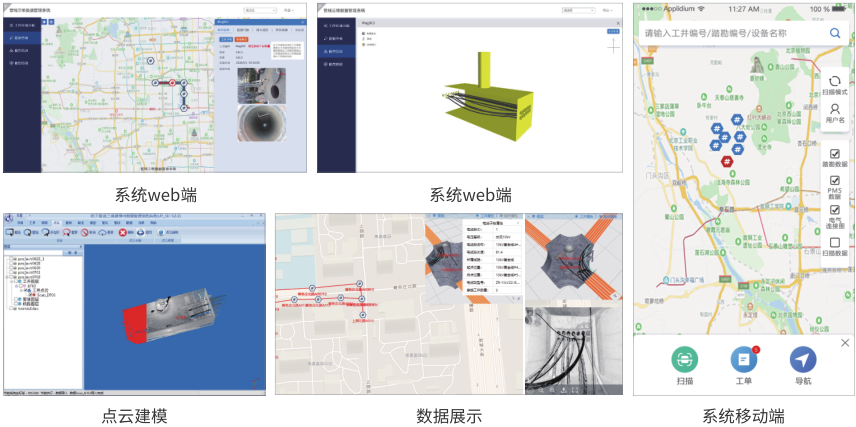Viewport: 856px width, 427px height.
Task: Switch 扫描模式 scan mode icon
Action: [835, 81]
